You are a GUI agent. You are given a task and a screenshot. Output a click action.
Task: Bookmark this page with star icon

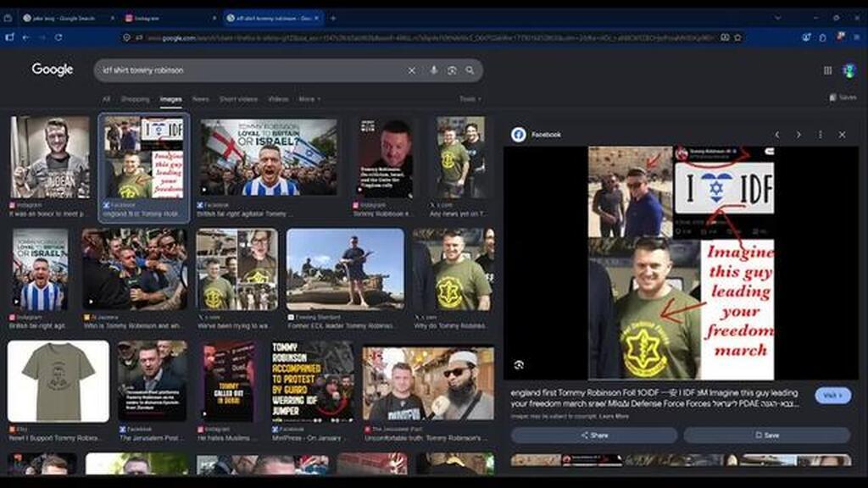(x=738, y=37)
